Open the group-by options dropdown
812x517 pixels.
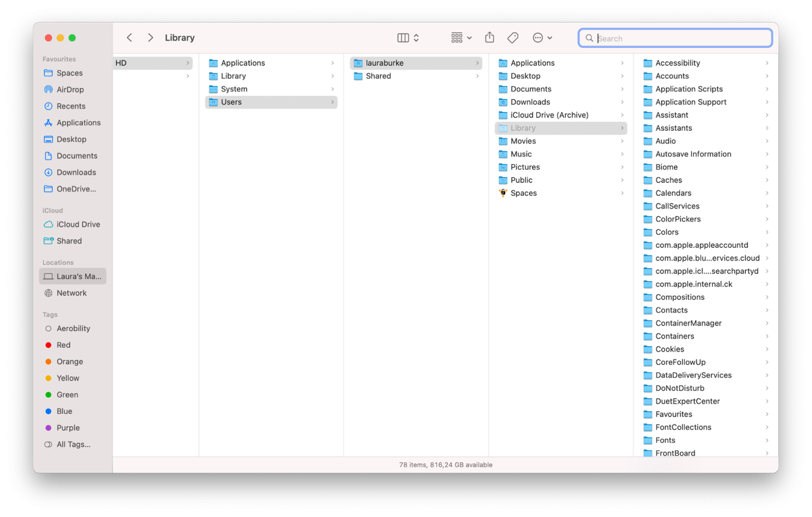click(461, 38)
